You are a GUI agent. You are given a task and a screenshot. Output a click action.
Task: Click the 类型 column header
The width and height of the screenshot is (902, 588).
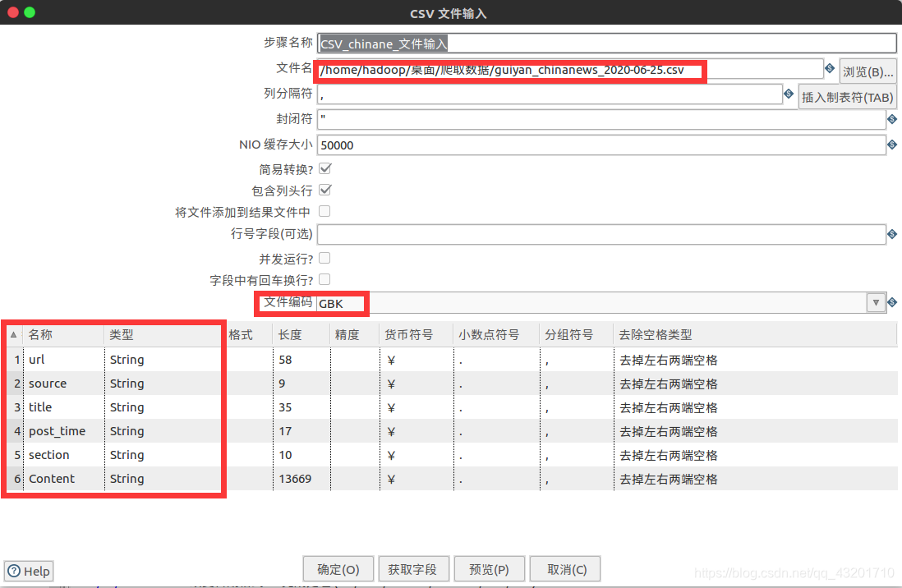(x=163, y=334)
